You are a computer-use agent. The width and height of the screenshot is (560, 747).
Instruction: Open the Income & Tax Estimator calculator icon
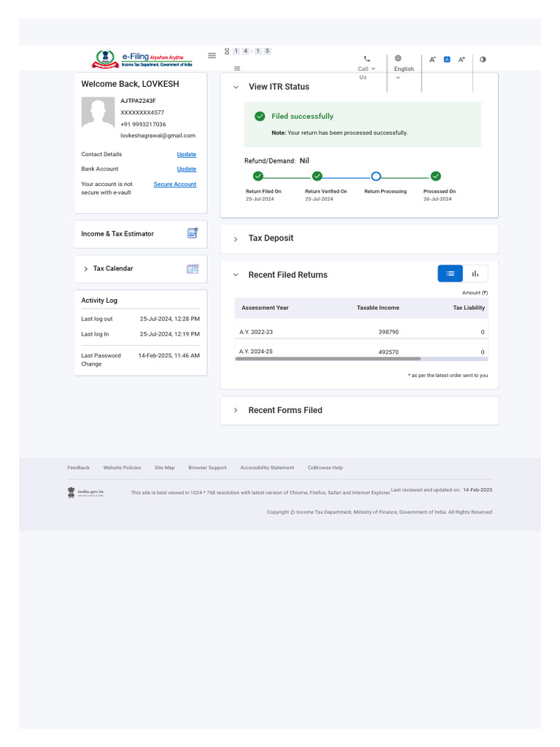click(192, 233)
